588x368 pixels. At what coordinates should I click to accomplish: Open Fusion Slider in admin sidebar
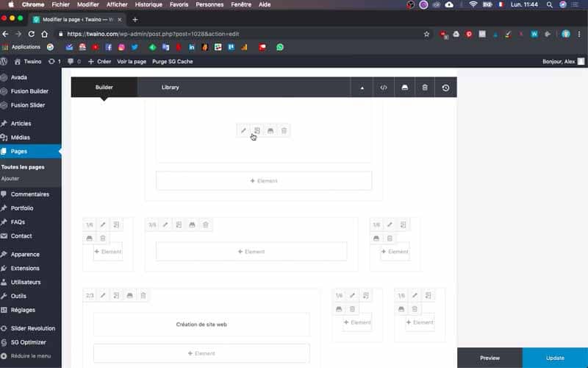coord(28,105)
